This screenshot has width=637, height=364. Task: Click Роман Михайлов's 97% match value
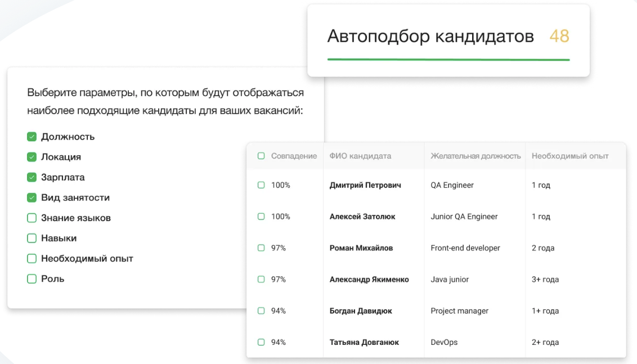279,248
